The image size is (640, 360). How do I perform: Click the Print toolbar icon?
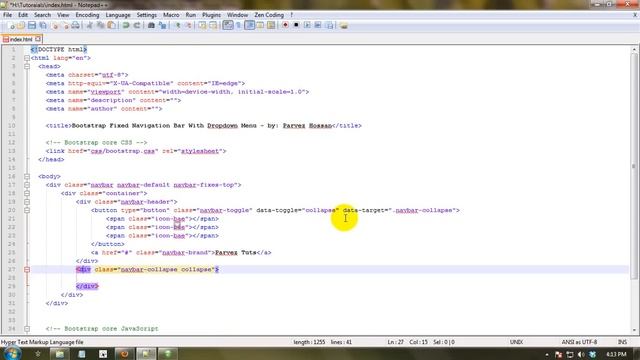click(x=76, y=25)
